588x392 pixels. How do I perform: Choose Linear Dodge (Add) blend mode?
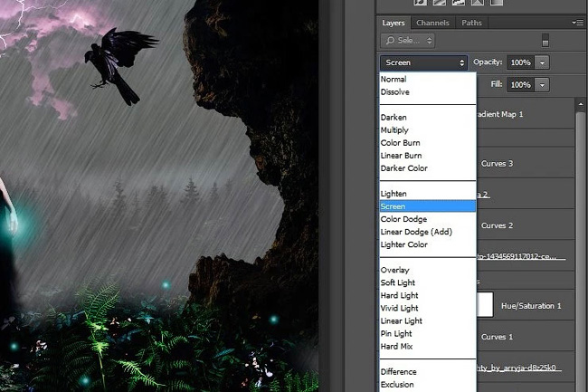click(x=428, y=232)
